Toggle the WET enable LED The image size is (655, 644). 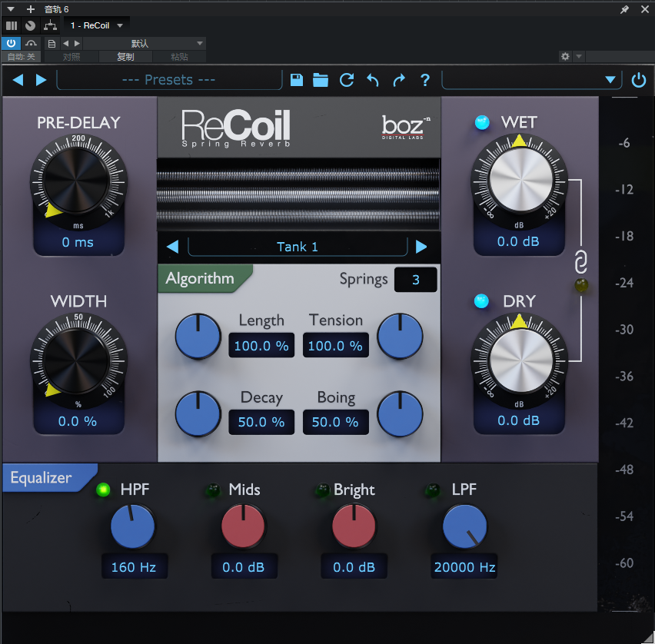click(482, 123)
